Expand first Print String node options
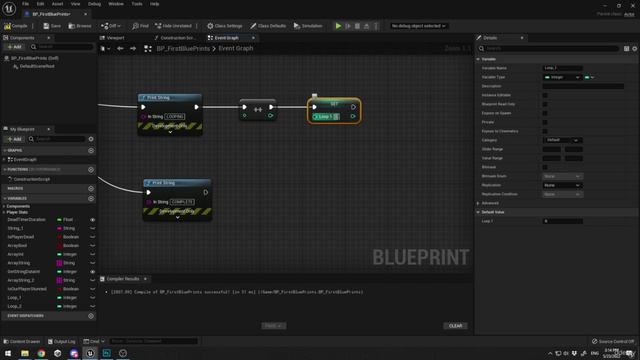This screenshot has width=640, height=360. pyautogui.click(x=170, y=132)
